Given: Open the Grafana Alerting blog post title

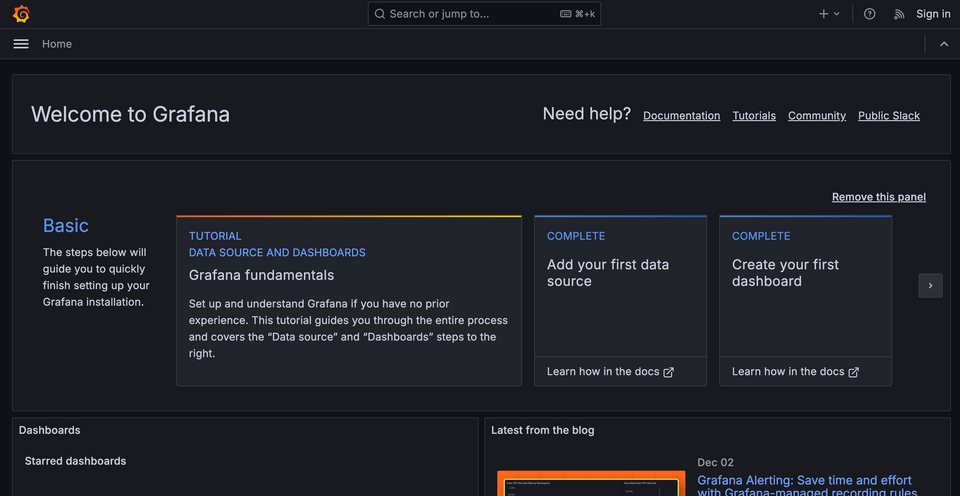Looking at the screenshot, I should 807,486.
